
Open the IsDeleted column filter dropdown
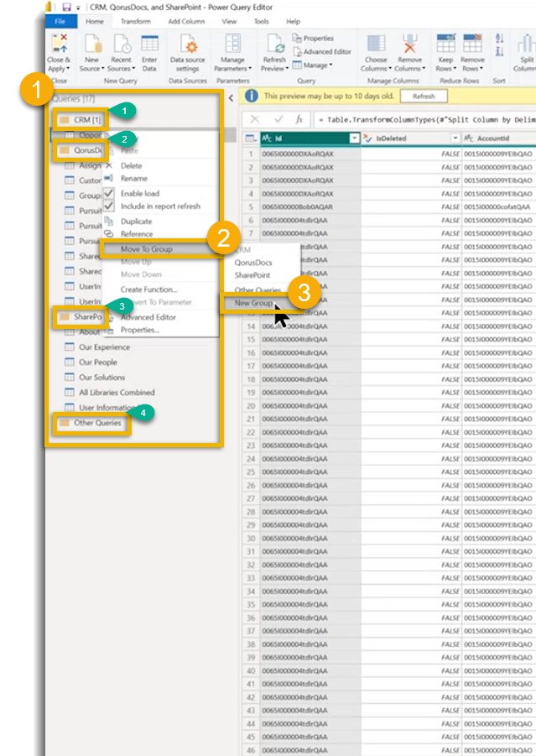click(x=455, y=138)
